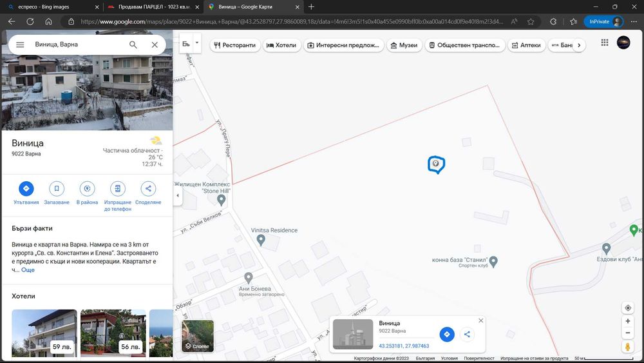Screen dimensions: 644x363
Task: Show your location on the map
Action: 627,308
